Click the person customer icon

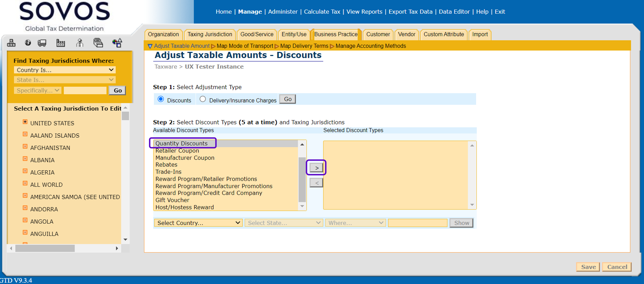click(79, 43)
